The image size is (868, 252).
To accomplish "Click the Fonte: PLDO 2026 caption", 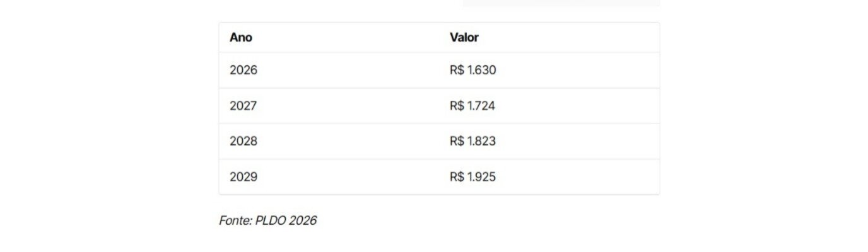I will [268, 220].
